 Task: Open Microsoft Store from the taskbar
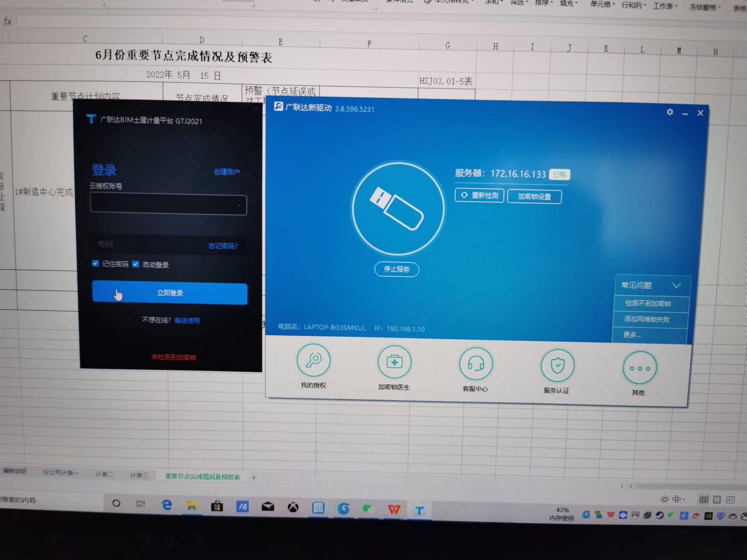coord(217,506)
